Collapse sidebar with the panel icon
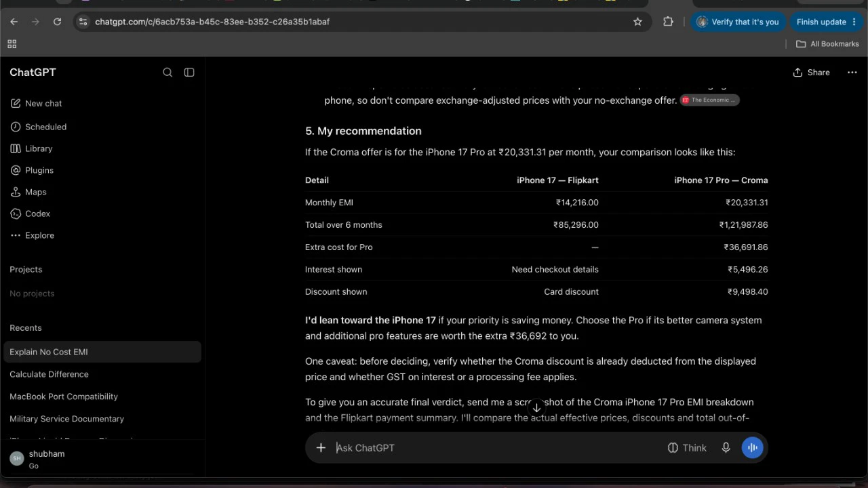Screen dimensions: 868x488 coord(189,73)
